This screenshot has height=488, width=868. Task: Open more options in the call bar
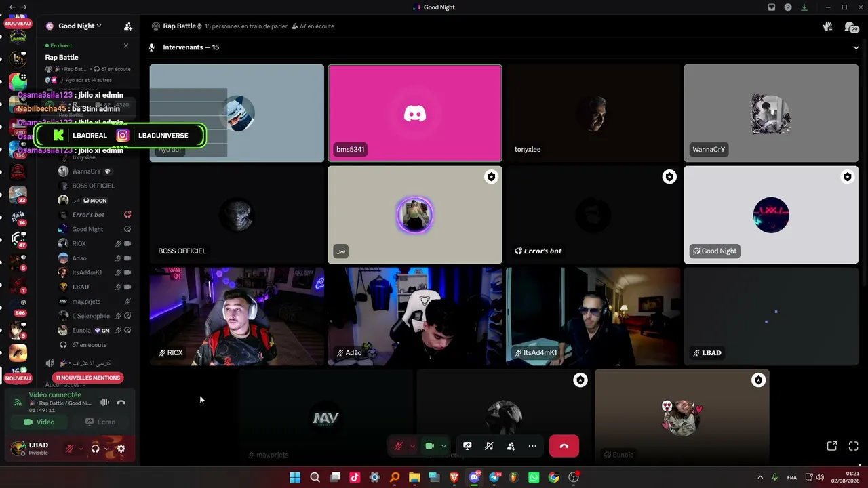[x=532, y=446]
